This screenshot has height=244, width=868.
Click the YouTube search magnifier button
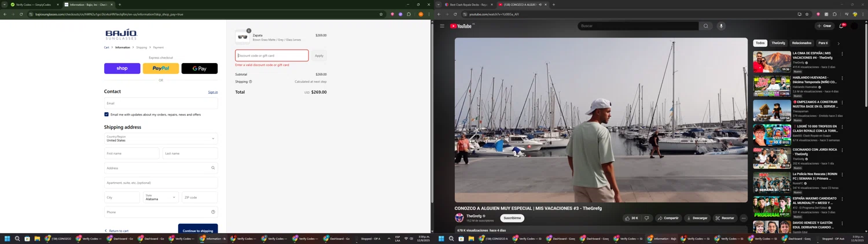705,26
